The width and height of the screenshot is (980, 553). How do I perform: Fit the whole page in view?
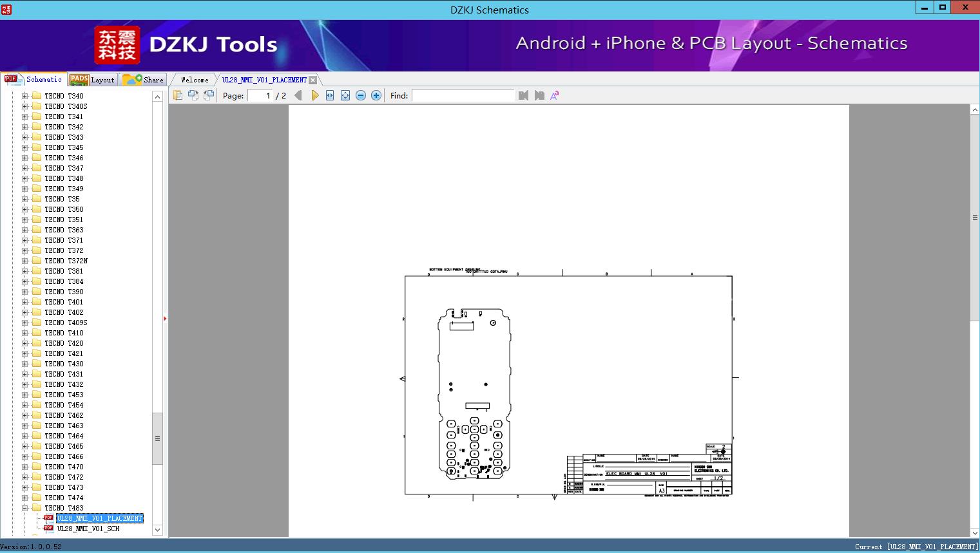[x=345, y=95]
